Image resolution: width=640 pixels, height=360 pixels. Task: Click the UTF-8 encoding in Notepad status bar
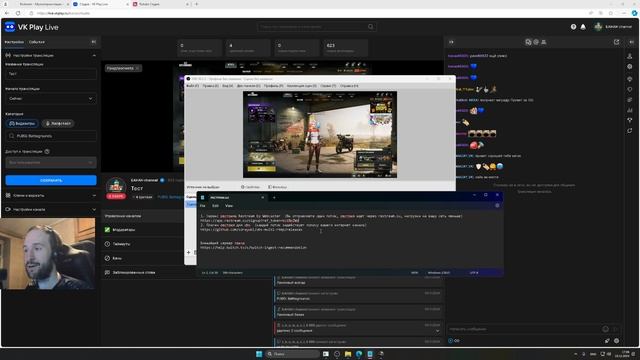473,273
